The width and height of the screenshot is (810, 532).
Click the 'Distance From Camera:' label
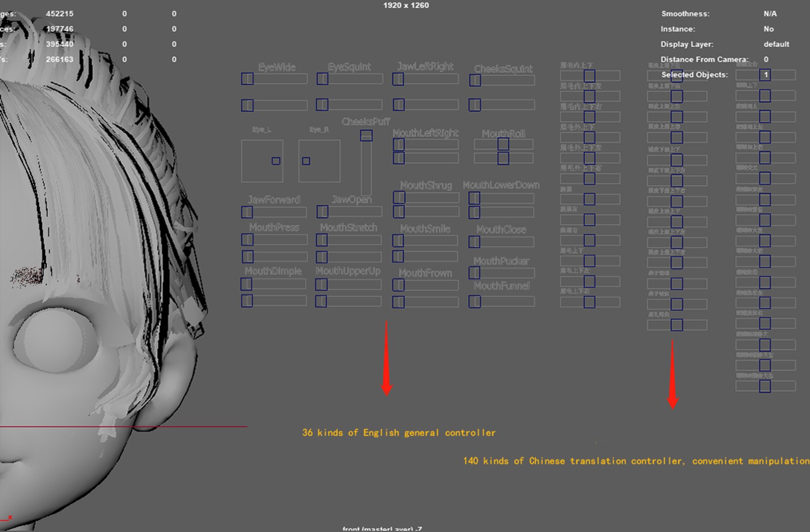(704, 60)
